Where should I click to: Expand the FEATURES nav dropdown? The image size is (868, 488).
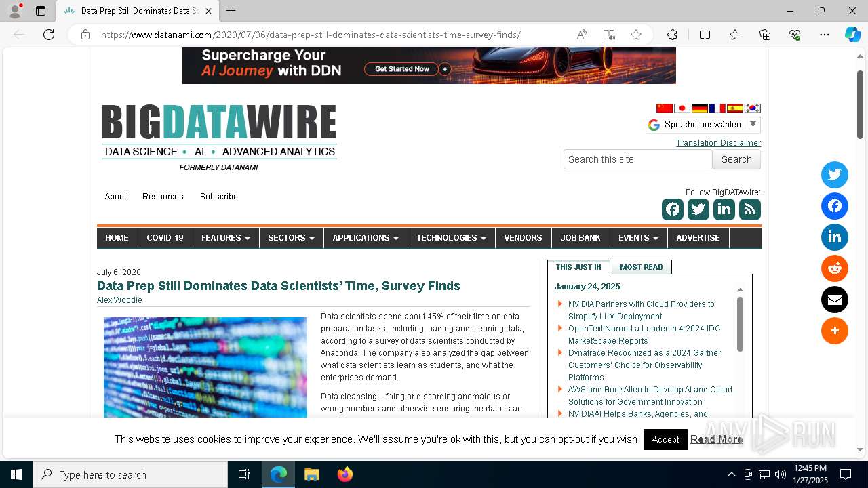coord(226,238)
